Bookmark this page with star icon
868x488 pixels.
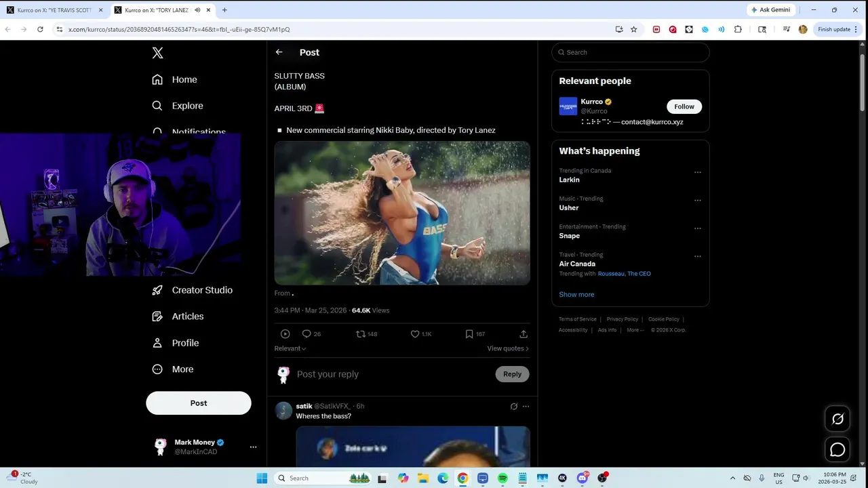click(x=633, y=29)
